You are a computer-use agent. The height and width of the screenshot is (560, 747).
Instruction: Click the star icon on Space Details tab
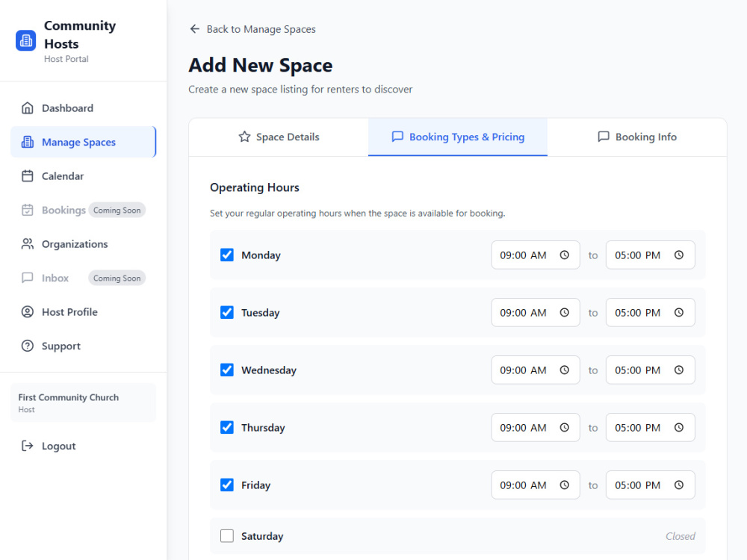point(244,137)
